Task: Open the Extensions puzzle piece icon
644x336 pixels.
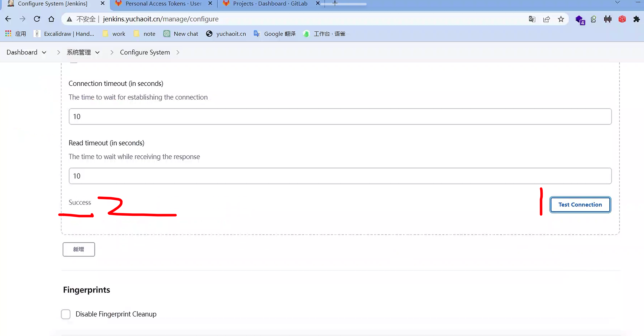Action: [x=636, y=19]
